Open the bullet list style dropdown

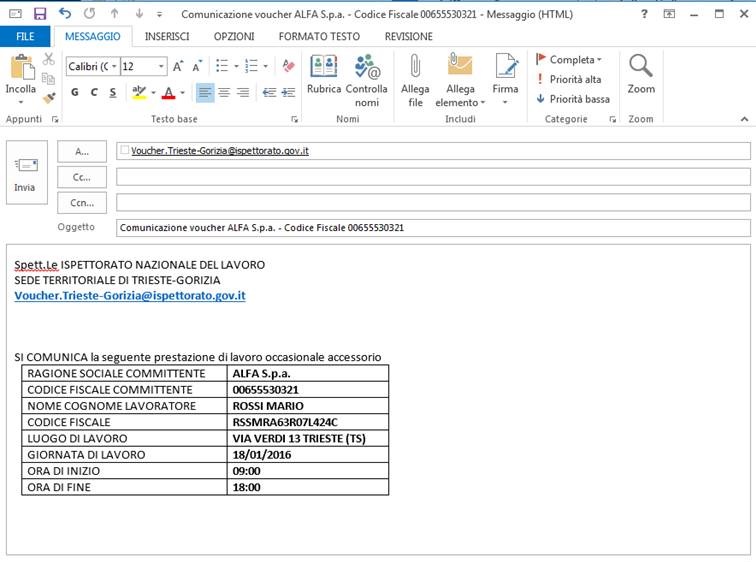click(x=236, y=66)
